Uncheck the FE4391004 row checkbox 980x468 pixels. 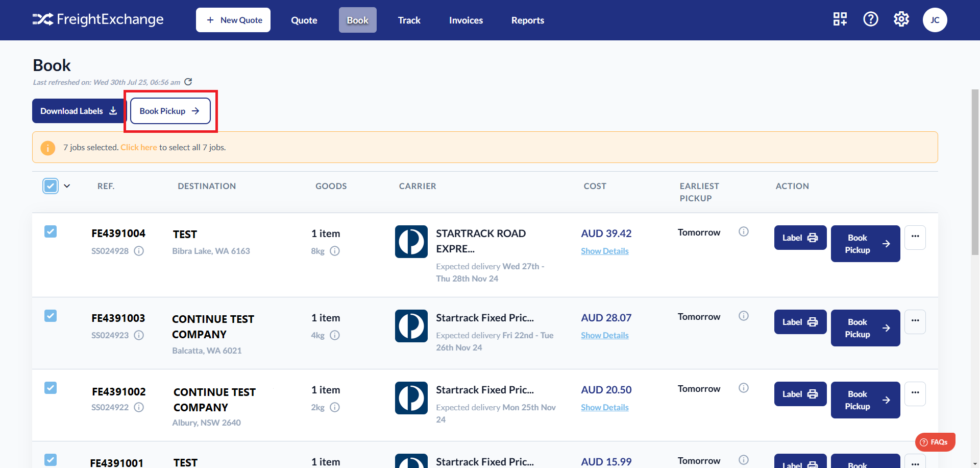(x=51, y=231)
